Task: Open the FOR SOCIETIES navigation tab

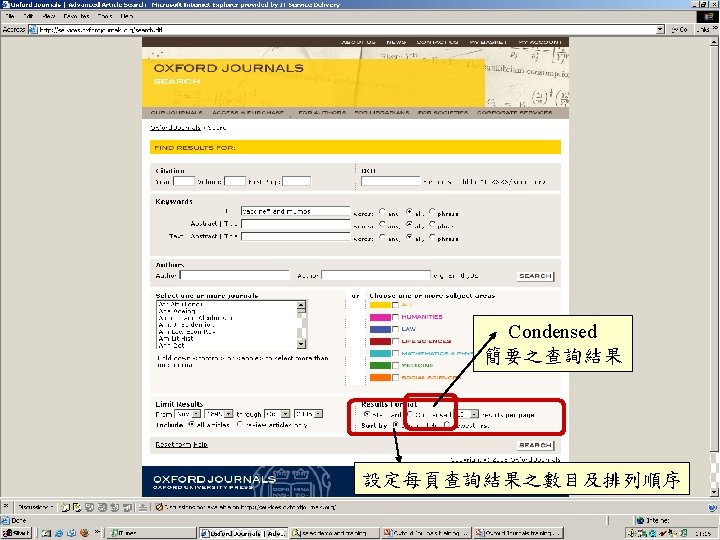Action: pos(443,112)
